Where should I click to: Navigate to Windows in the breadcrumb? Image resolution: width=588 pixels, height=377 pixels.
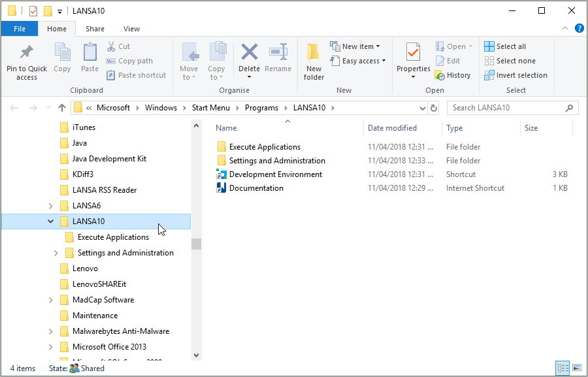161,108
